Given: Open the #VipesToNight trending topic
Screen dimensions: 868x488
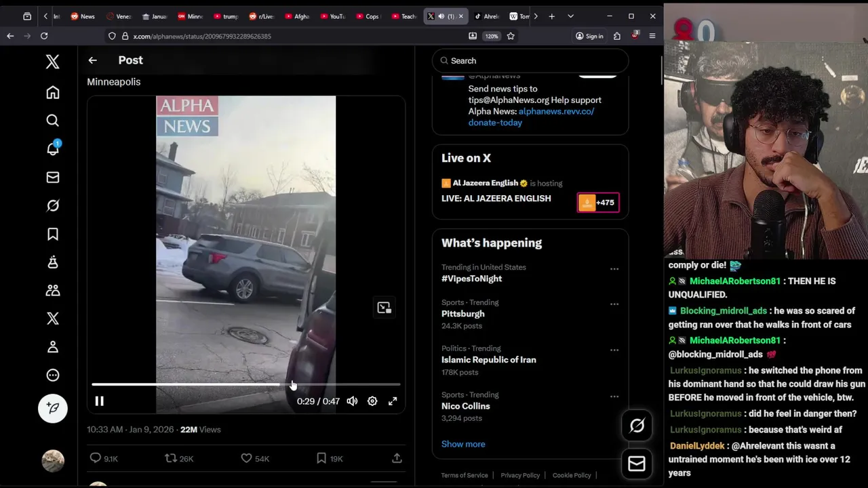Looking at the screenshot, I should (471, 279).
